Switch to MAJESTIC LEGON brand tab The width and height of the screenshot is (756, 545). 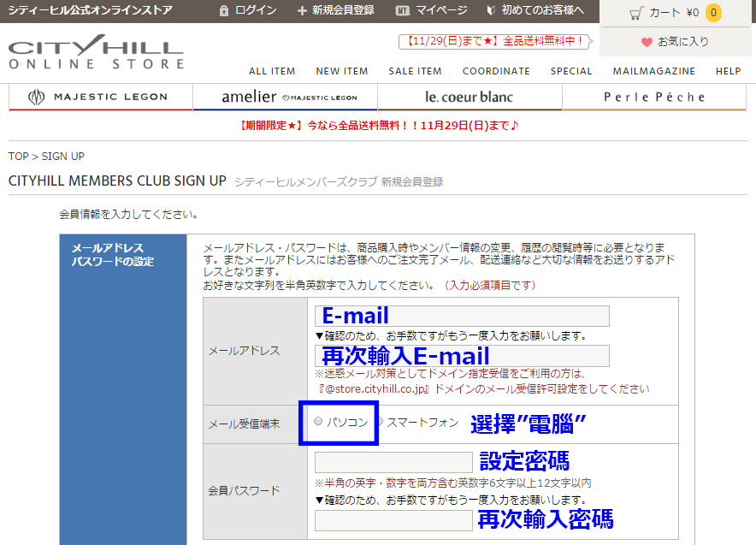[x=101, y=97]
